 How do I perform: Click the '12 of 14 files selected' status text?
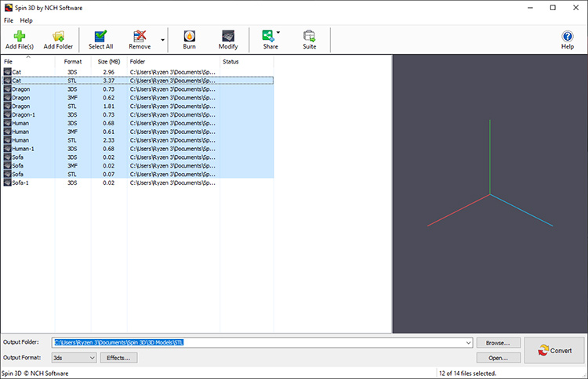467,373
